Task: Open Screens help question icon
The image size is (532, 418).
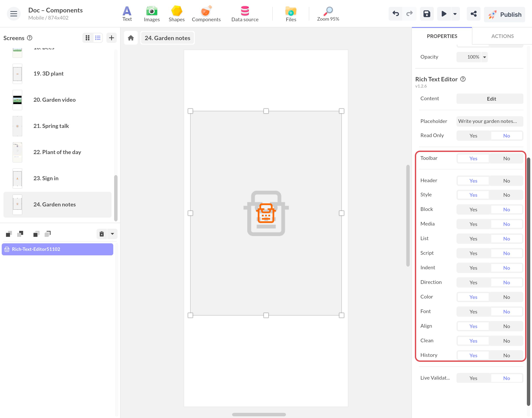Action: click(x=30, y=38)
